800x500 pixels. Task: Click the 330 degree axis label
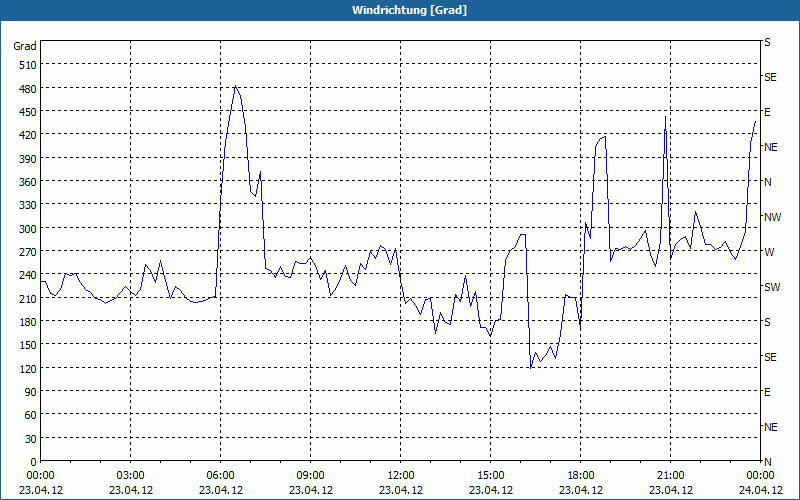click(x=28, y=205)
